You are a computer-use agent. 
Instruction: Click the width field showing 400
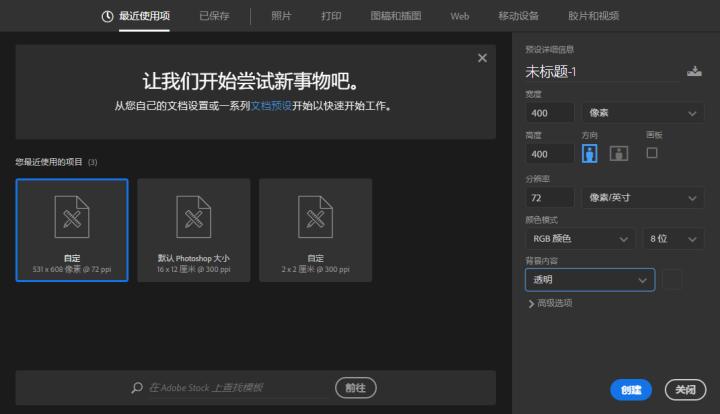click(550, 113)
